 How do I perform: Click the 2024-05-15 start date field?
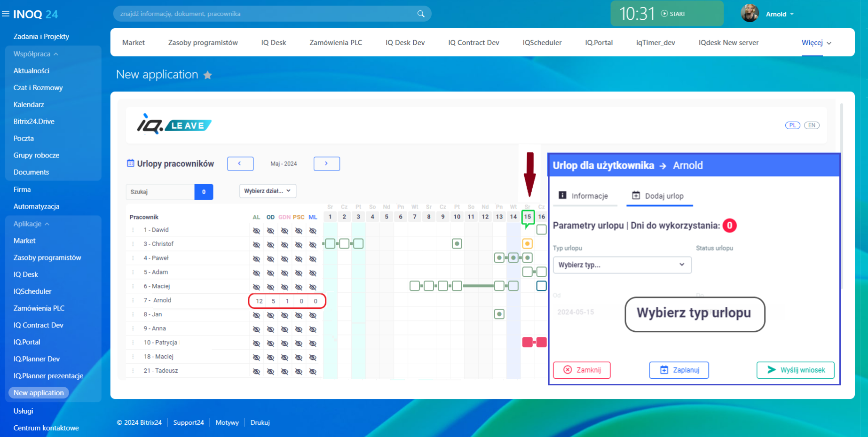tap(576, 312)
